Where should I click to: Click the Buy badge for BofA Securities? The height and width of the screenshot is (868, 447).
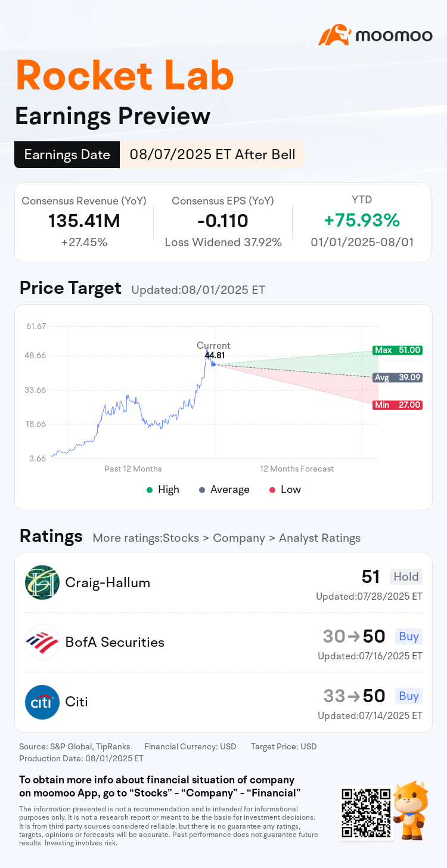pyautogui.click(x=409, y=636)
